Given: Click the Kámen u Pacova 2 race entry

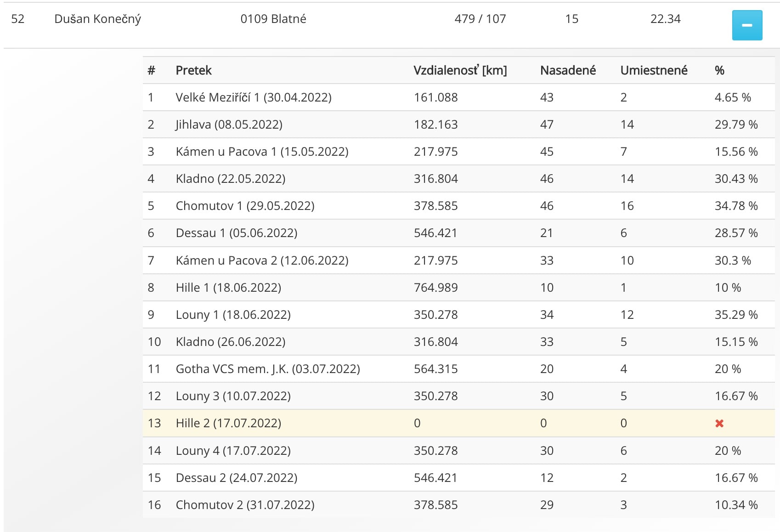Looking at the screenshot, I should (x=262, y=260).
